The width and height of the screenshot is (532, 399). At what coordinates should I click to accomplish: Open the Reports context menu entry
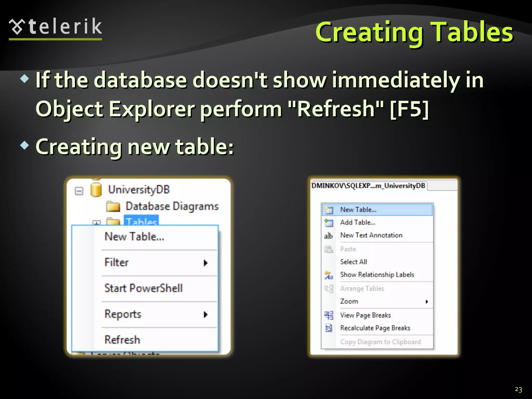click(x=123, y=314)
